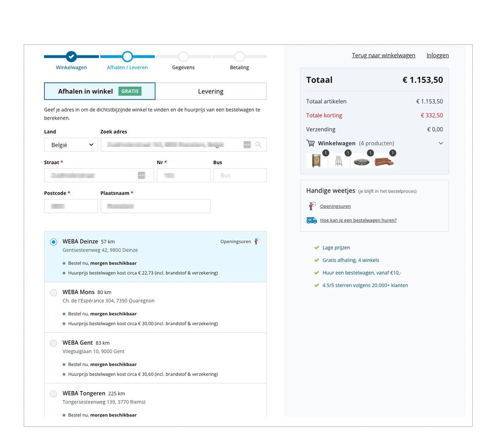Screen dimensions: 504x445
Task: Click the Bus input field
Action: (240, 175)
